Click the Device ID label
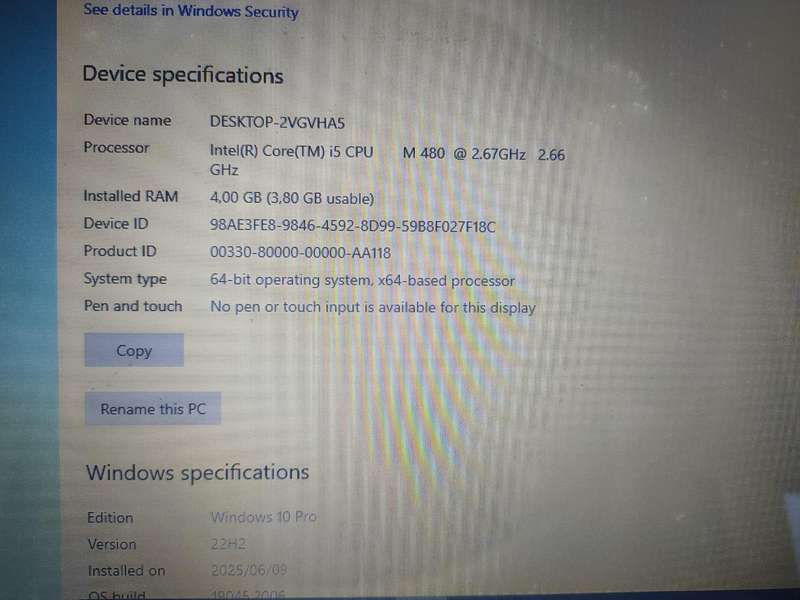 [116, 223]
